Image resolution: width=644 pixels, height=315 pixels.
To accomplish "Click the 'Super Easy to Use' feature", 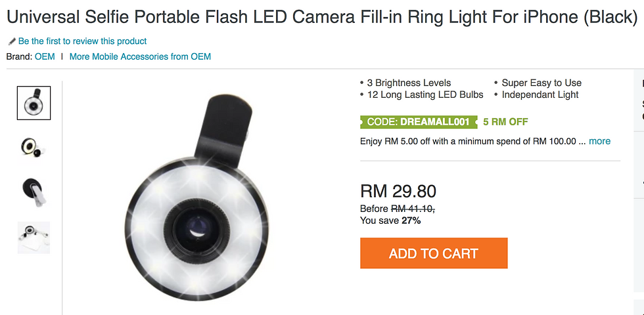I will 541,83.
